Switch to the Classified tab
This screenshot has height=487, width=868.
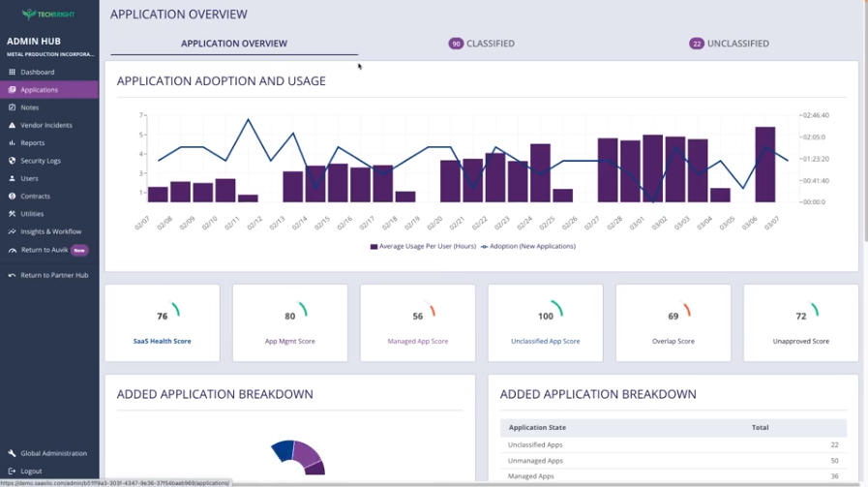482,44
